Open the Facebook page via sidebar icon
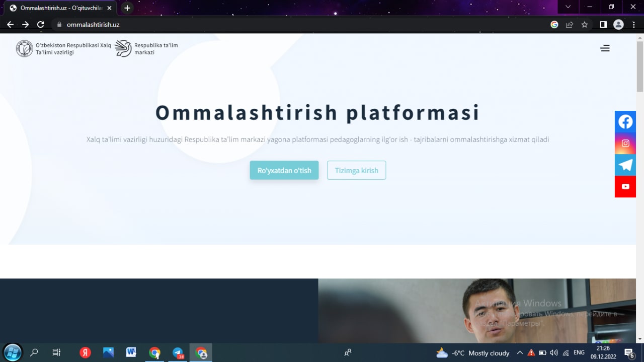The width and height of the screenshot is (644, 362). pos(625,121)
